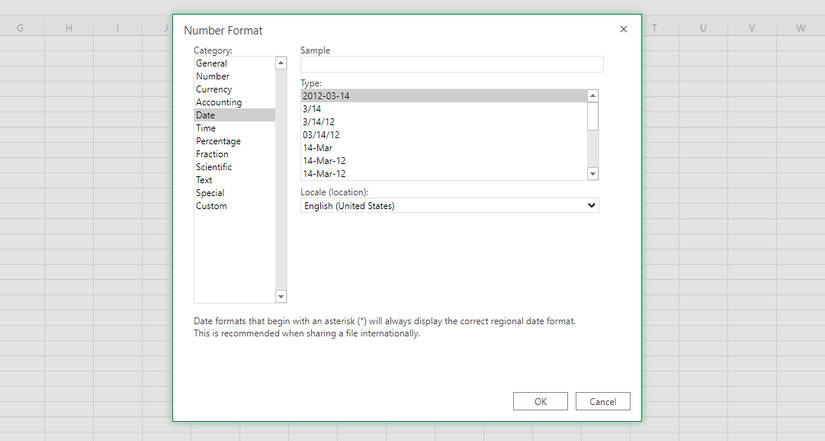Select the 14-Mar date type

(x=317, y=148)
